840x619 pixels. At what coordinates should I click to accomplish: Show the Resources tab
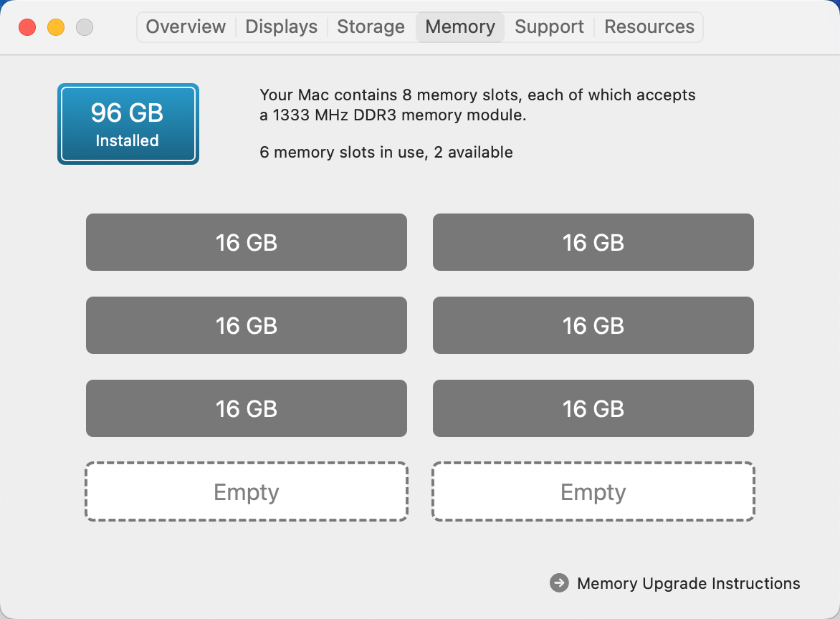click(x=649, y=27)
